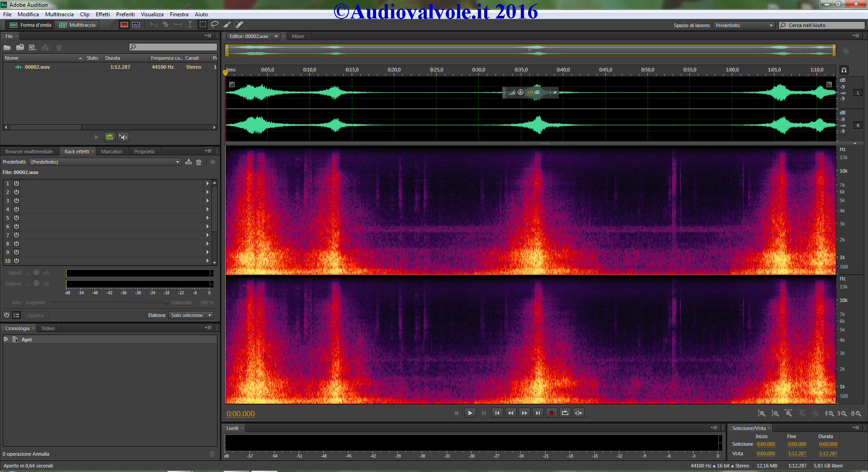This screenshot has height=472, width=868.
Task: Click Zoom In Amplitude icon
Action: point(762,413)
